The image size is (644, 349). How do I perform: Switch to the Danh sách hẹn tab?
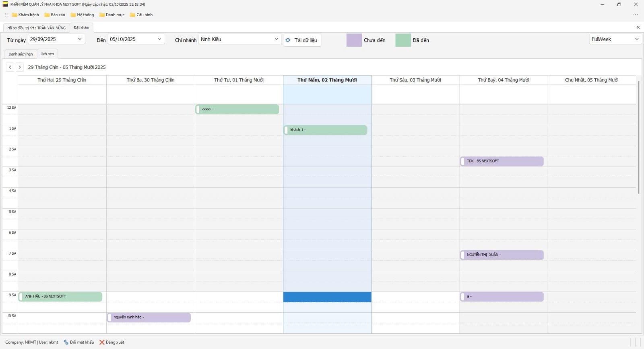click(21, 54)
